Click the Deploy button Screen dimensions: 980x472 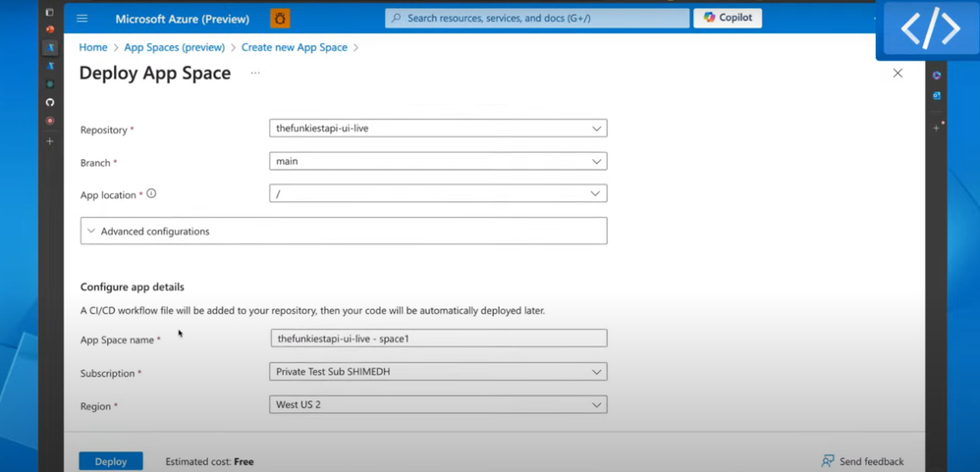[x=111, y=462]
